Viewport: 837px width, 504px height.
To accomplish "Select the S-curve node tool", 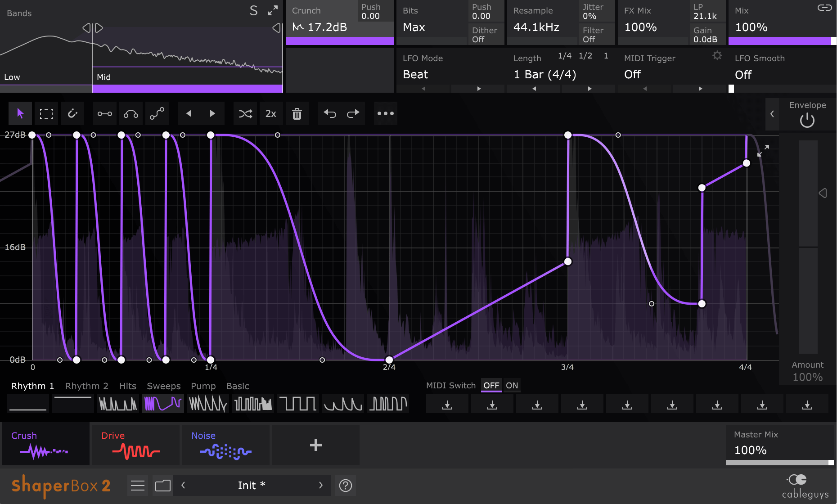I will click(157, 113).
